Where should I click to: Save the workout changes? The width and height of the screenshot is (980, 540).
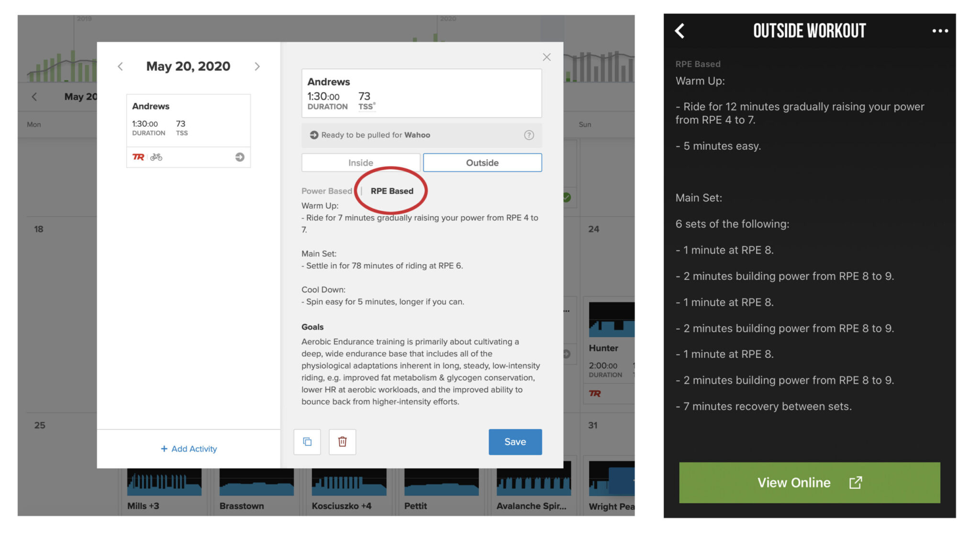[515, 441]
